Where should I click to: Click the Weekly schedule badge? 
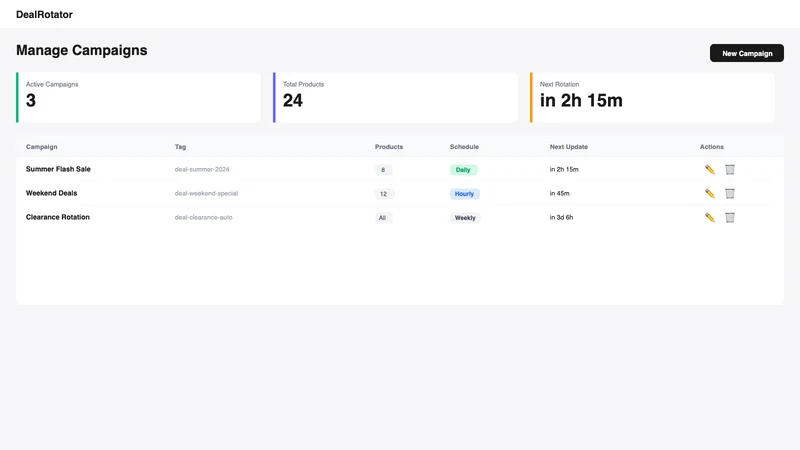click(x=465, y=218)
